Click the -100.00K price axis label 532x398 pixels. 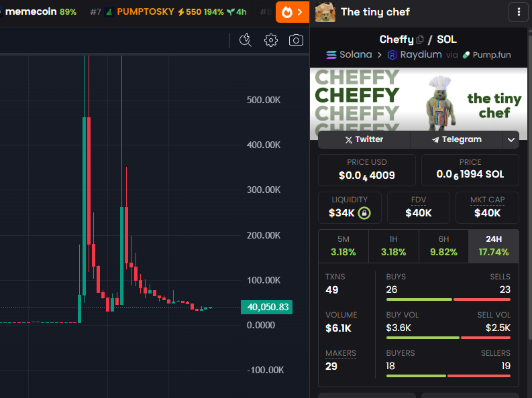click(x=265, y=370)
